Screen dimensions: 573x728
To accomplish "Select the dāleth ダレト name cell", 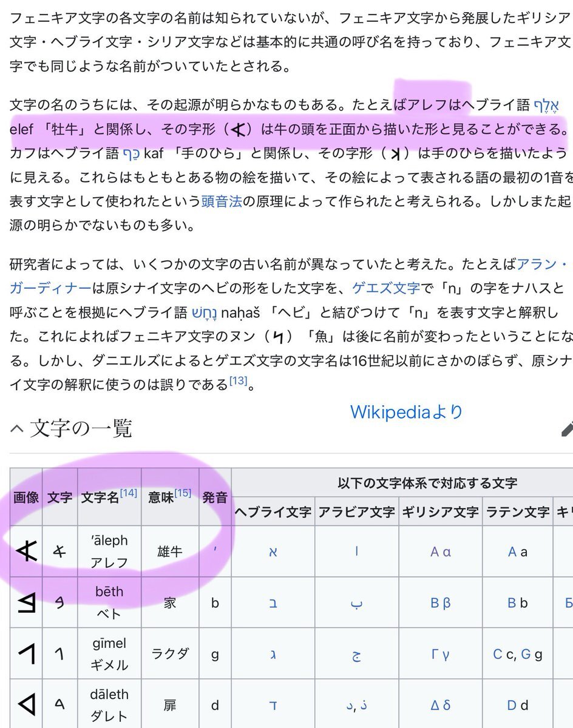I will coord(109,704).
